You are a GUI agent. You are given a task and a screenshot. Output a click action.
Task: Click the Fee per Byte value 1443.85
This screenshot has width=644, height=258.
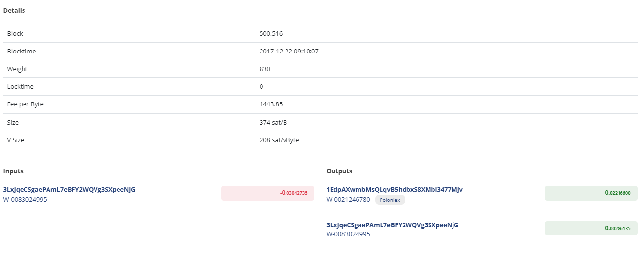[271, 104]
